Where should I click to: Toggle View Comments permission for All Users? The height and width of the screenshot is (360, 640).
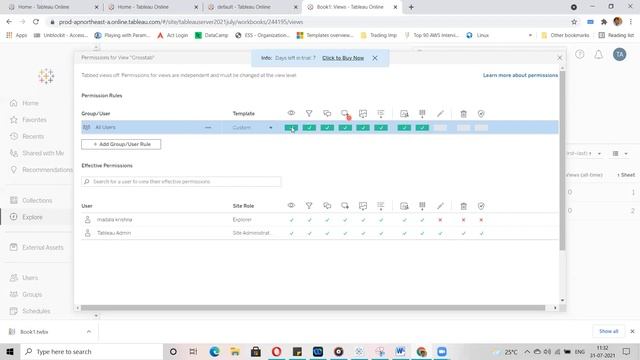[x=327, y=128]
